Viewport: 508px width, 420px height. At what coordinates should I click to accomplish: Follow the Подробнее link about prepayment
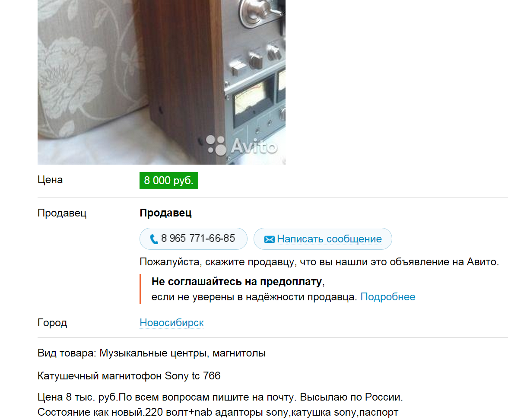(388, 297)
